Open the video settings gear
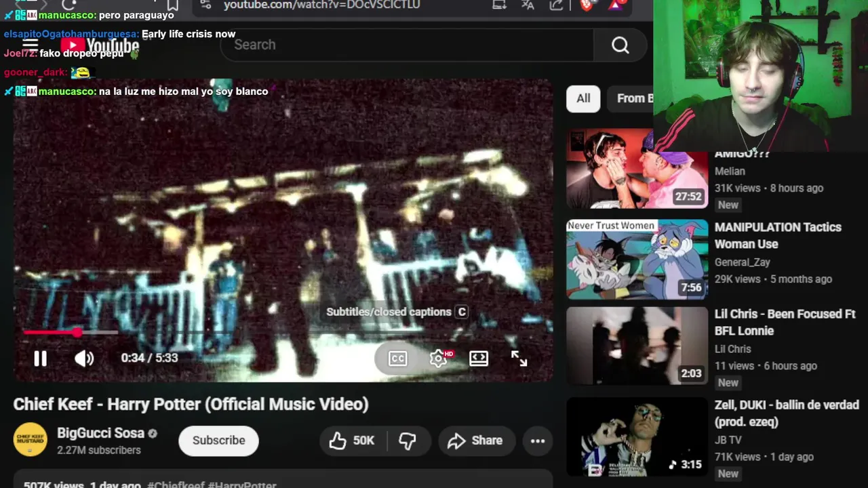Screen dimensions: 868x488 438,359
